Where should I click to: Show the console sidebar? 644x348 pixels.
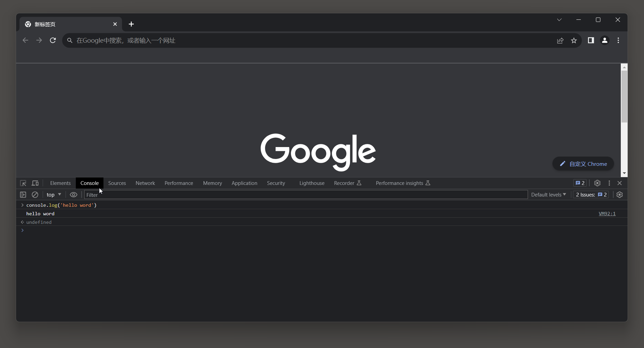(x=23, y=195)
